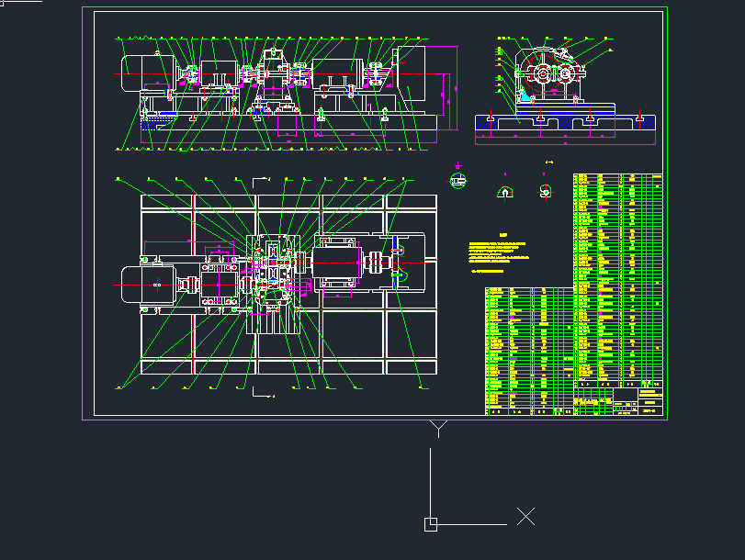The width and height of the screenshot is (745, 560).
Task: Click the UCS origin square icon
Action: click(431, 524)
